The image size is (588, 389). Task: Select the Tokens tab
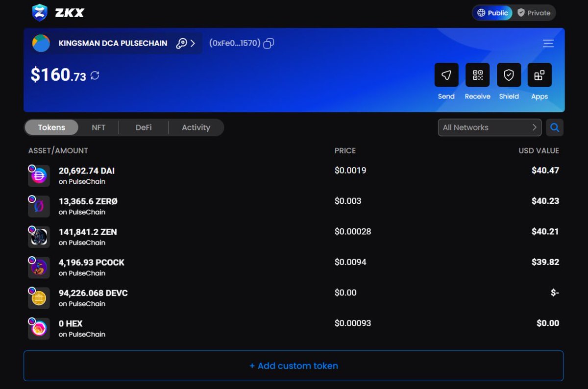[x=51, y=127]
